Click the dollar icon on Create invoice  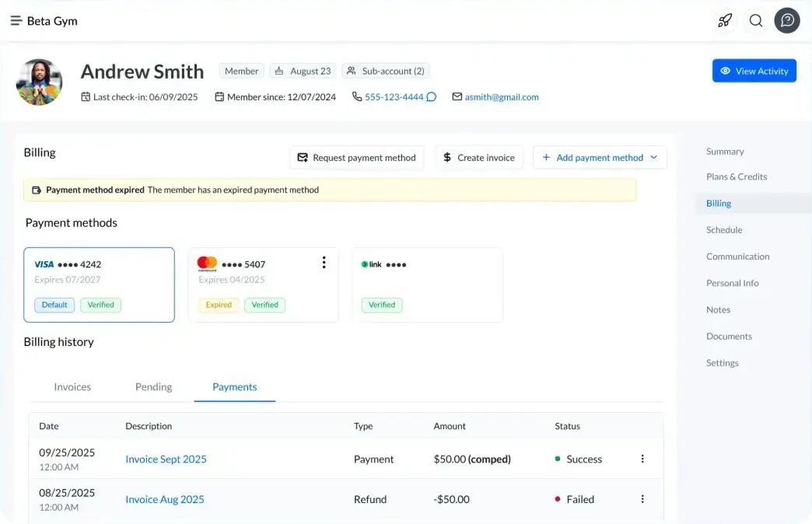coord(449,157)
